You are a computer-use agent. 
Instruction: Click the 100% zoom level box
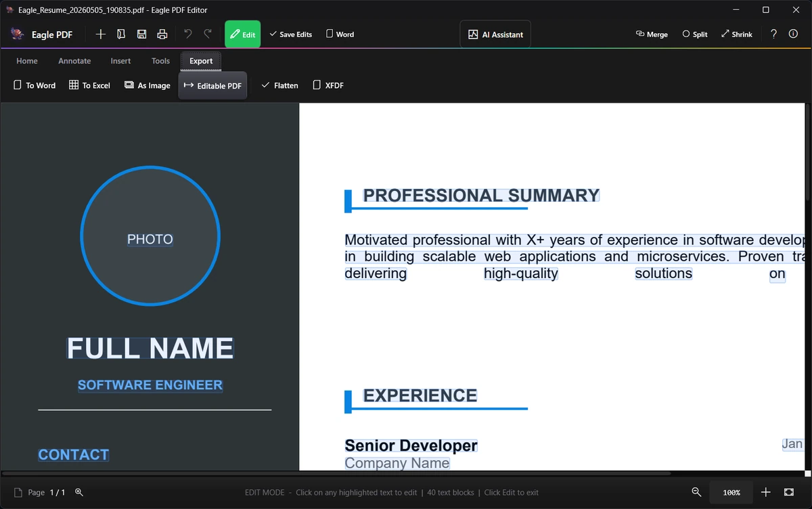(731, 492)
